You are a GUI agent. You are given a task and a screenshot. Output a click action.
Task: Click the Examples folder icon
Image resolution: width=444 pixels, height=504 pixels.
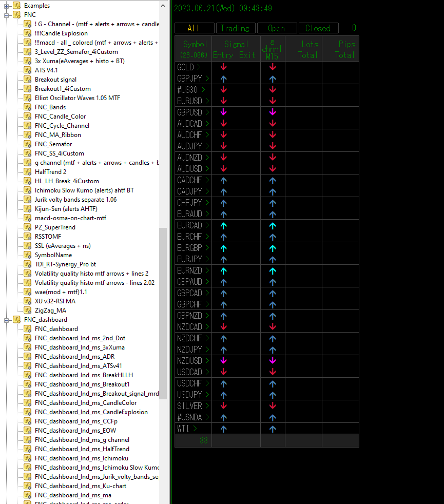17,6
